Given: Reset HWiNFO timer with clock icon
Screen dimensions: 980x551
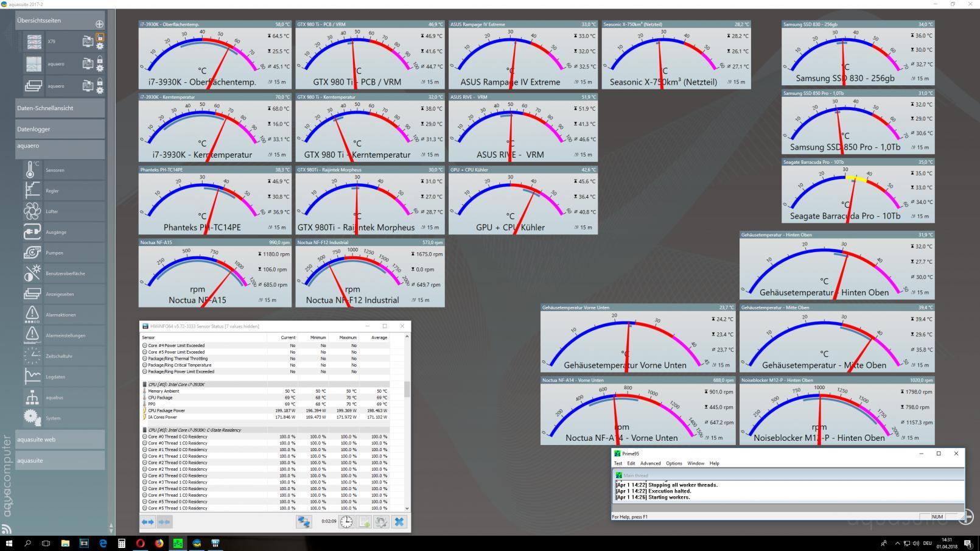Looking at the screenshot, I should click(346, 522).
